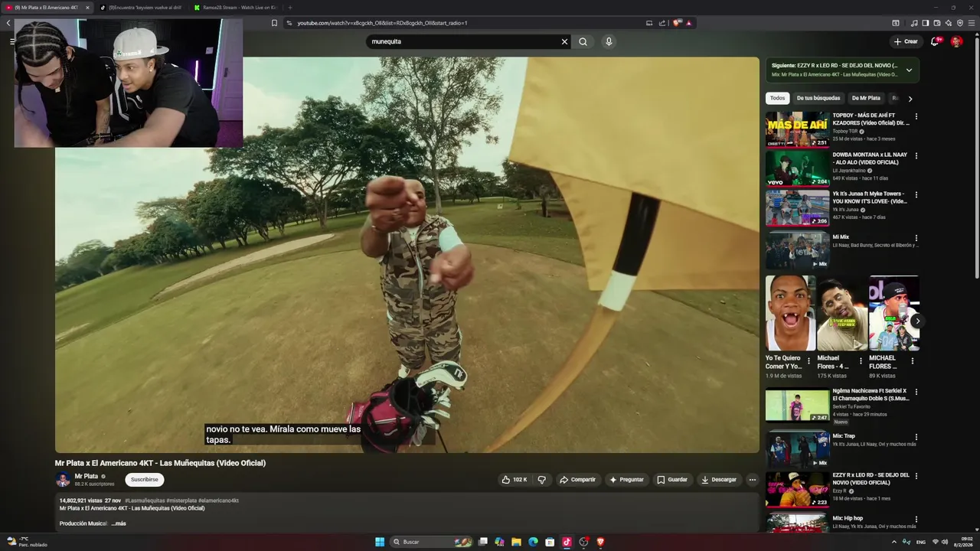Open DOWBA MONTANA x LIL NAAY video
980x551 pixels.
click(797, 168)
